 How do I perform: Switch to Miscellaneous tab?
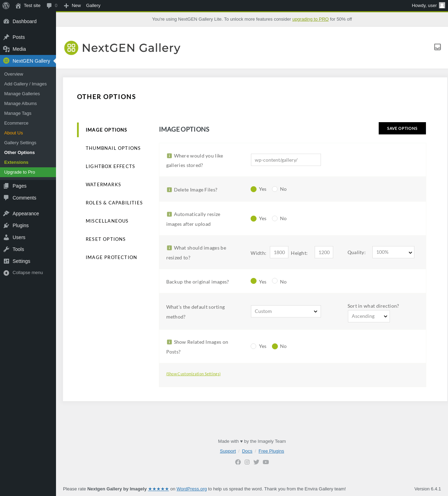coord(107,221)
